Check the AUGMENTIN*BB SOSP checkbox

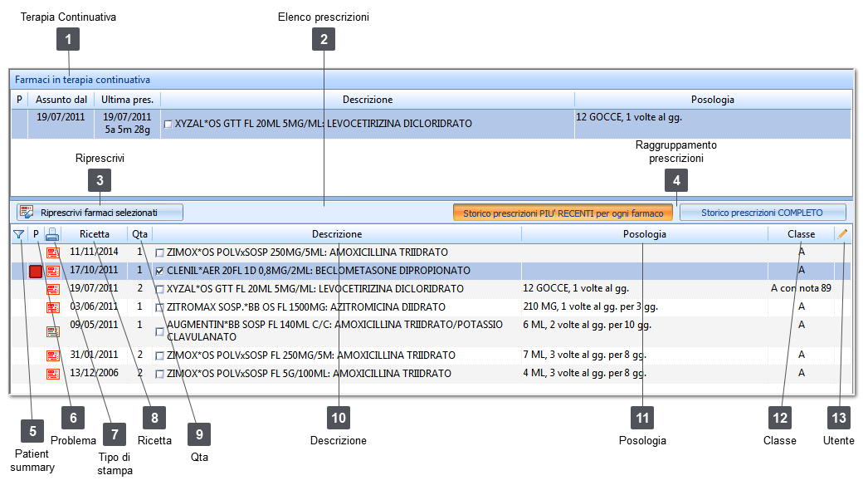(159, 331)
